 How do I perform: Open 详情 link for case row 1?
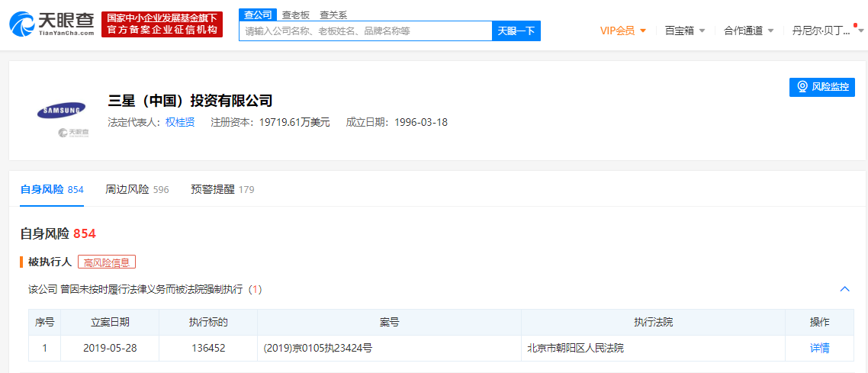click(819, 348)
